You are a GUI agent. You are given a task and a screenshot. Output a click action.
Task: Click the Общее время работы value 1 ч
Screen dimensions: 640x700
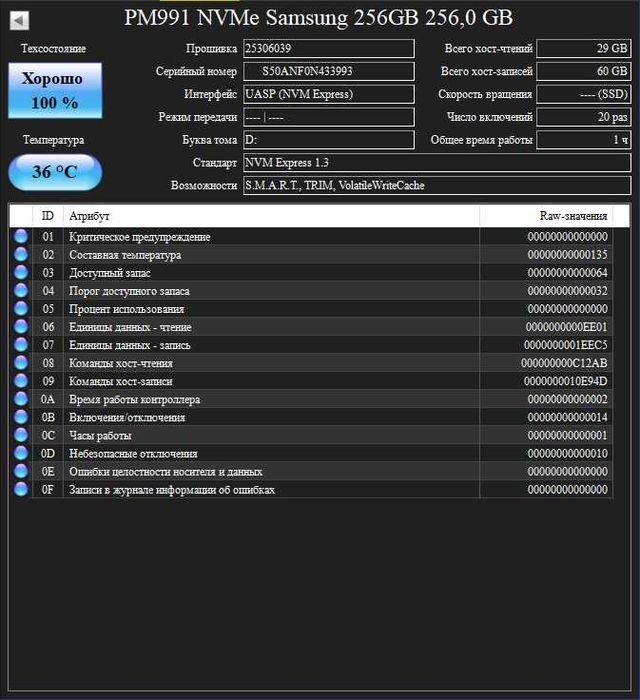pyautogui.click(x=584, y=140)
